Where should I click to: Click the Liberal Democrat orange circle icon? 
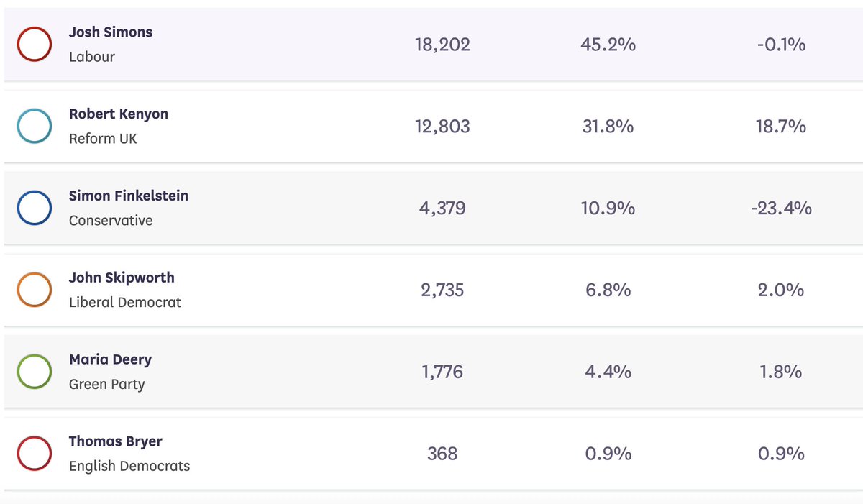click(x=34, y=290)
